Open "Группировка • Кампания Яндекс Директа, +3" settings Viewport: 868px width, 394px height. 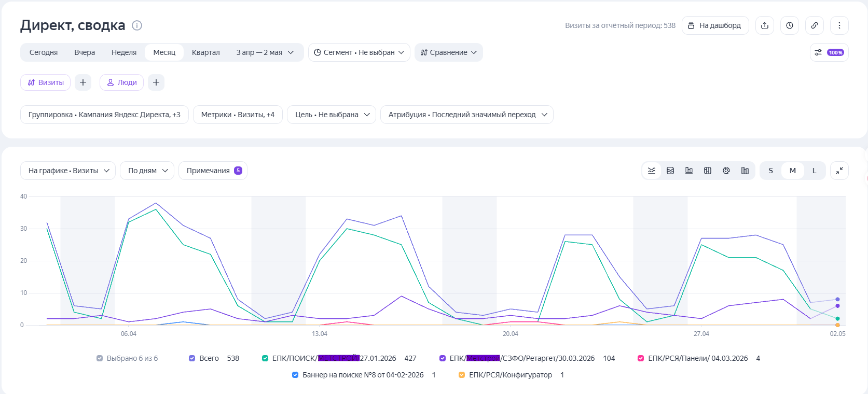tap(104, 115)
